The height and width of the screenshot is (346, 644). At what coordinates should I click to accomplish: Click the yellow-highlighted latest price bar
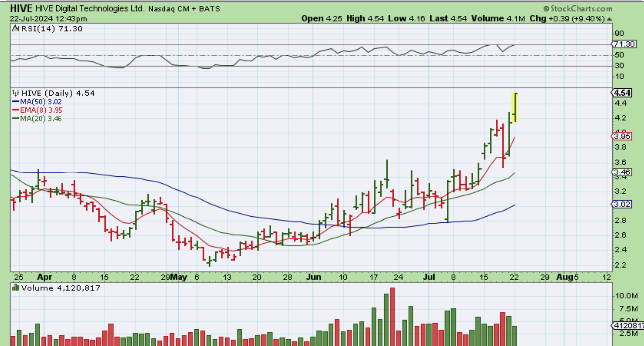515,107
